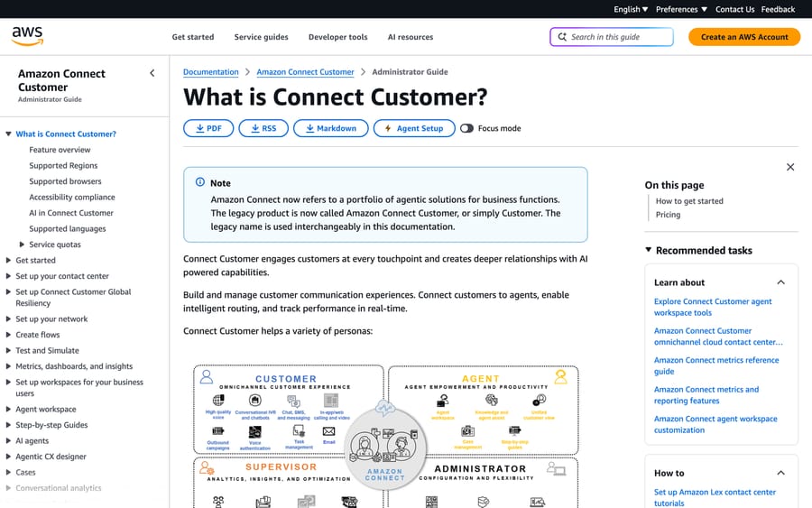Jump to How to get started section
Image resolution: width=812 pixels, height=508 pixels.
[x=689, y=201]
